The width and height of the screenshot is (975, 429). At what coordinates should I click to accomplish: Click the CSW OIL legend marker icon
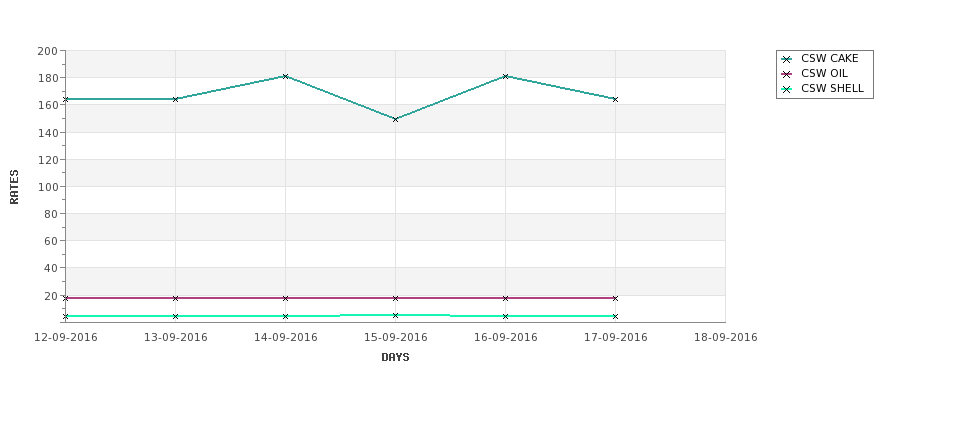[787, 74]
